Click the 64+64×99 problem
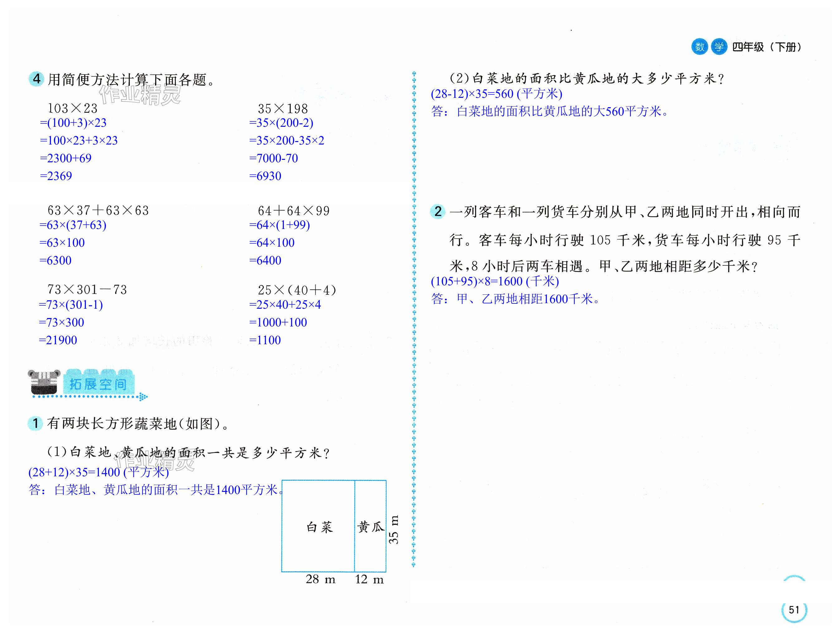Screen dimensions: 840x633 293,211
